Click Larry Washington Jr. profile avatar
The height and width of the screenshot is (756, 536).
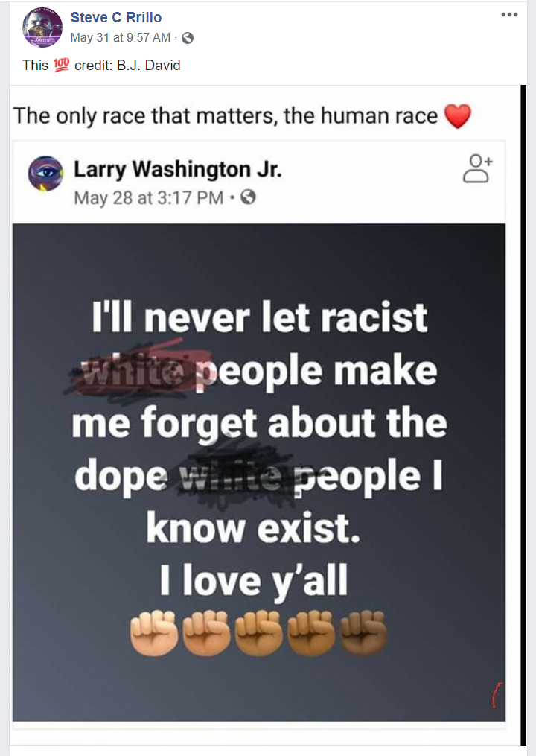click(45, 173)
